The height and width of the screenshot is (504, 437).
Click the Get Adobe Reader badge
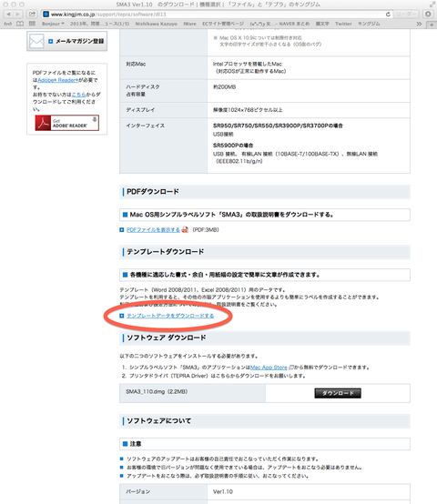(66, 123)
